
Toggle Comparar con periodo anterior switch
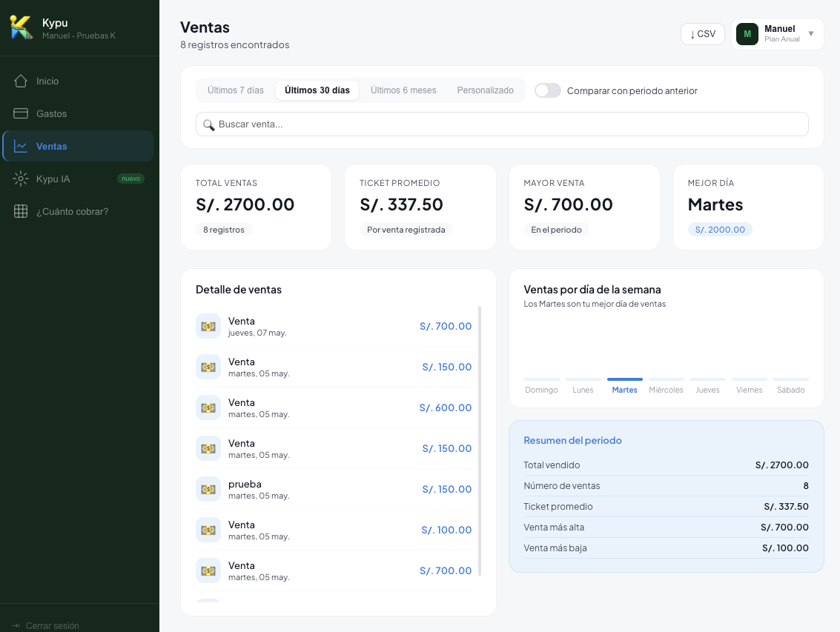(x=547, y=90)
